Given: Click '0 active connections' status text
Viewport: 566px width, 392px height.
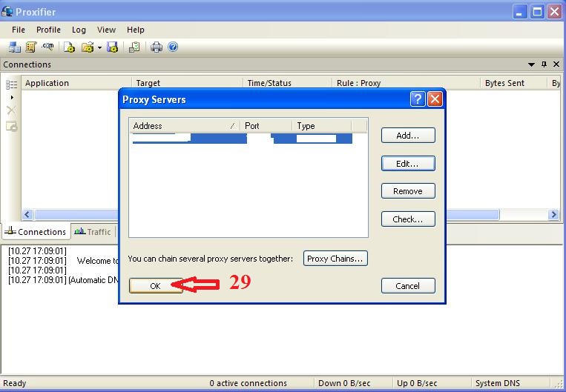Looking at the screenshot, I should click(248, 383).
